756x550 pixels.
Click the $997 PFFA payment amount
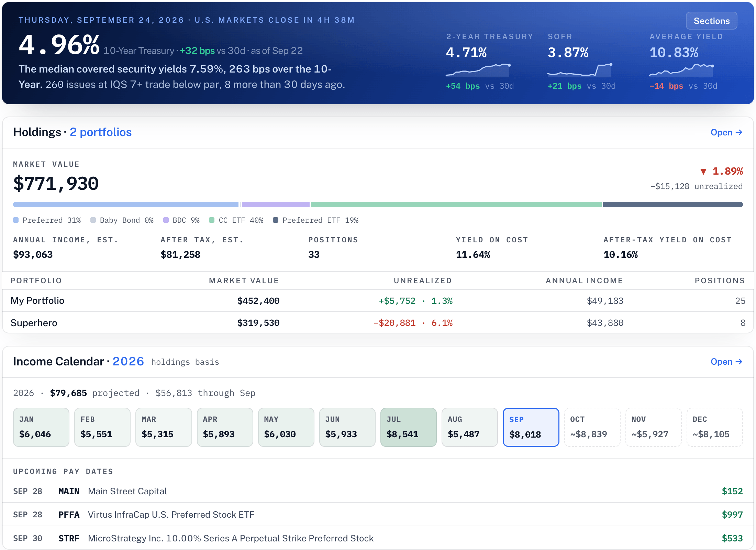732,515
